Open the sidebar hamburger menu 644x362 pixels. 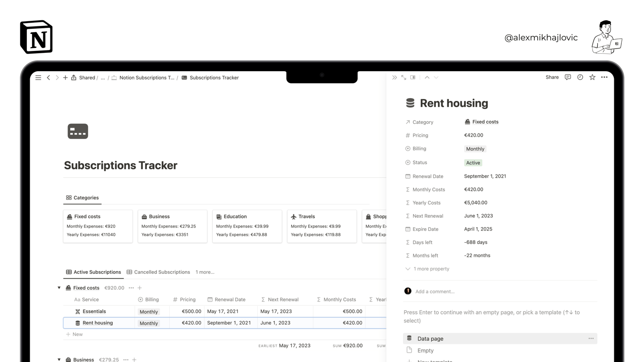tap(38, 78)
